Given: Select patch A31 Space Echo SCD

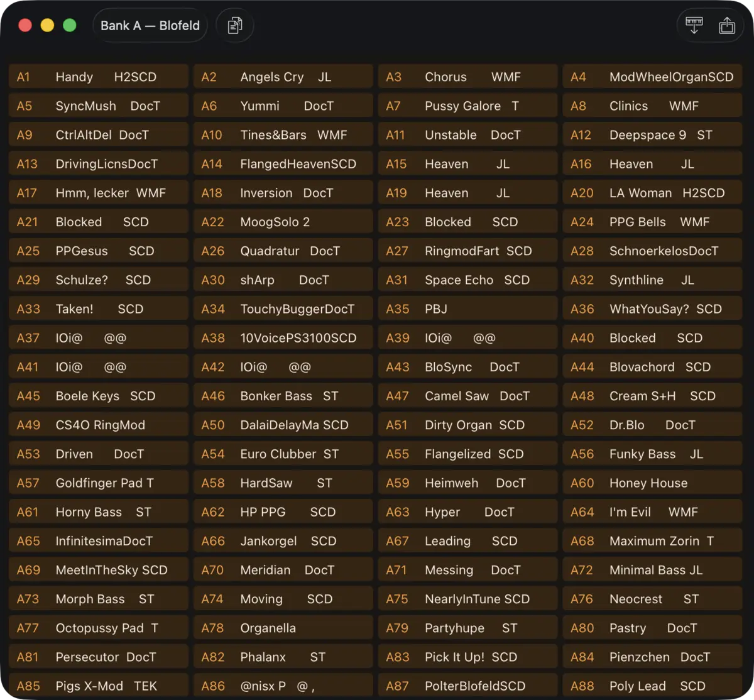Looking at the screenshot, I should (468, 280).
